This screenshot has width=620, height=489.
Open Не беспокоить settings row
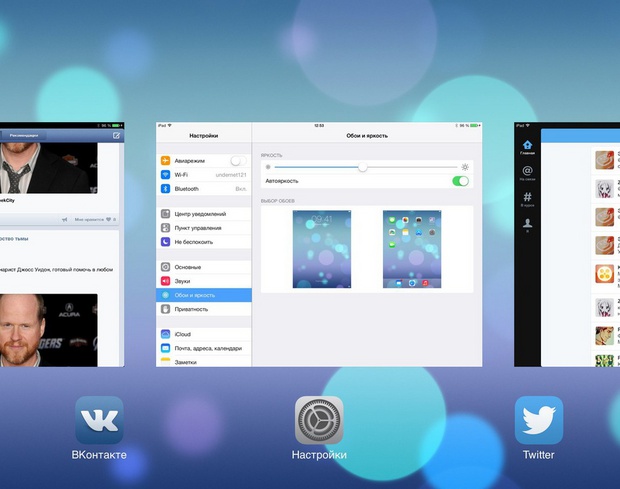[x=204, y=242]
